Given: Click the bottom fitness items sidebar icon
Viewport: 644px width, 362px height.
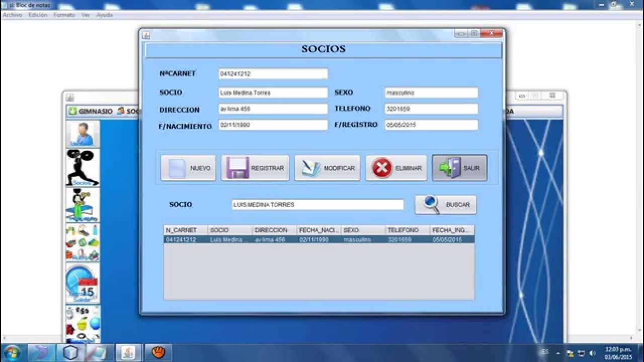Looking at the screenshot, I should (83, 324).
